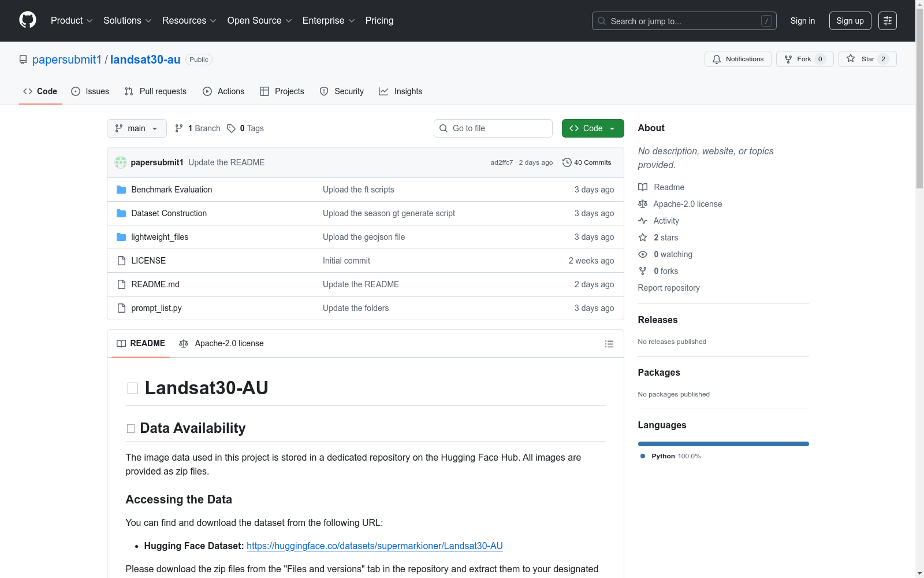
Task: Expand the Resources dropdown
Action: 189,20
